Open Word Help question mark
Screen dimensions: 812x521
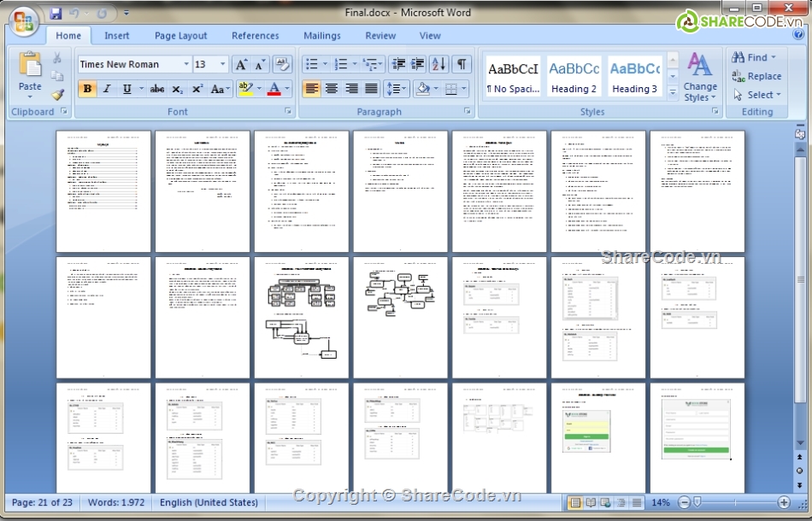point(797,35)
